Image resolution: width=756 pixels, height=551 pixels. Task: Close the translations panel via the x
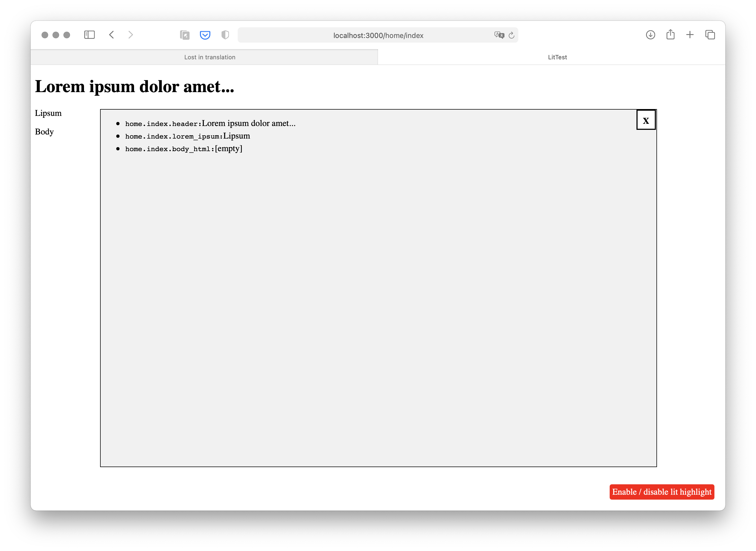(646, 120)
